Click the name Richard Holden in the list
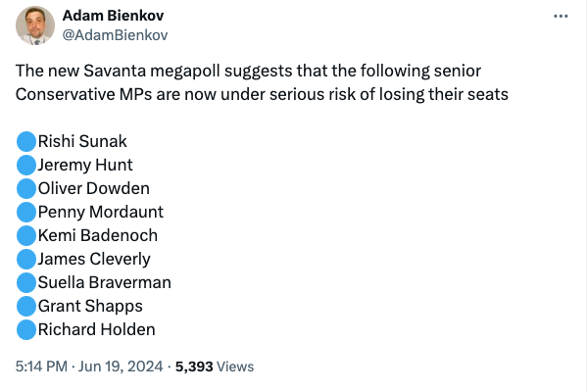 pyautogui.click(x=97, y=330)
